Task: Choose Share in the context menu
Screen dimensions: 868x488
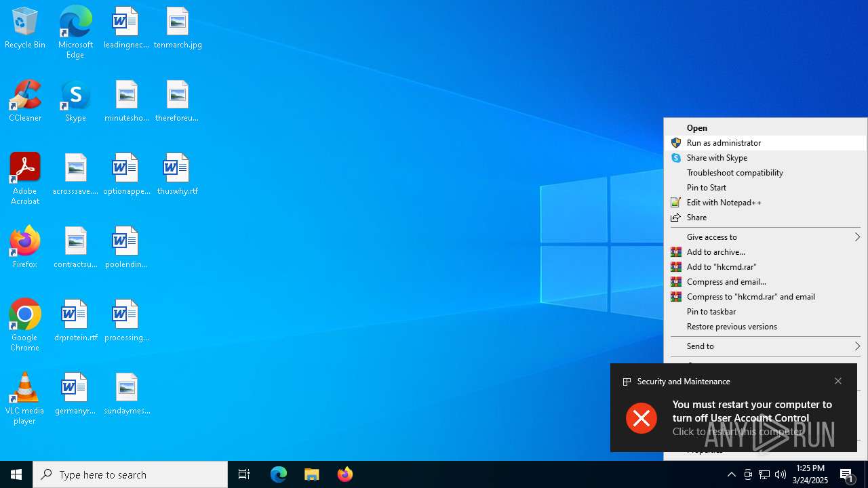Action: coord(765,218)
